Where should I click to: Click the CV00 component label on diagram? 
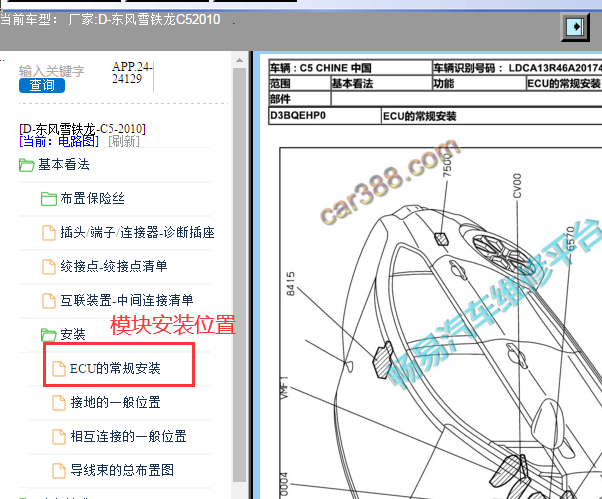(x=517, y=186)
